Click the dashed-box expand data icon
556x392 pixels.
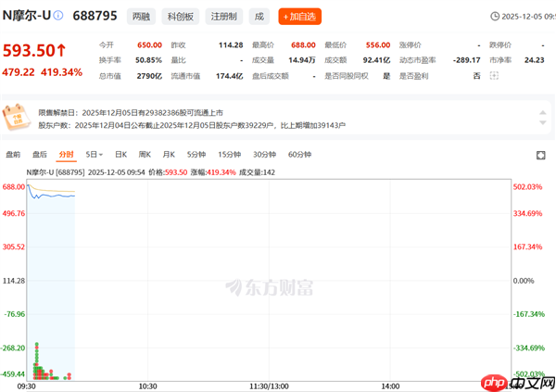(494, 76)
